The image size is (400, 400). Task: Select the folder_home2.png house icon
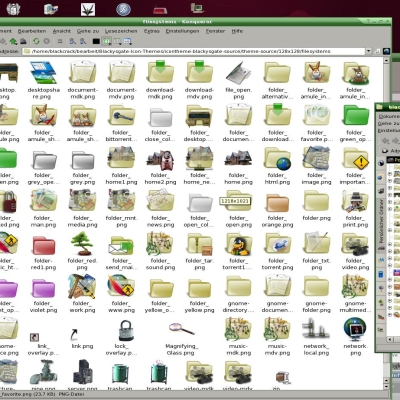pos(160,158)
